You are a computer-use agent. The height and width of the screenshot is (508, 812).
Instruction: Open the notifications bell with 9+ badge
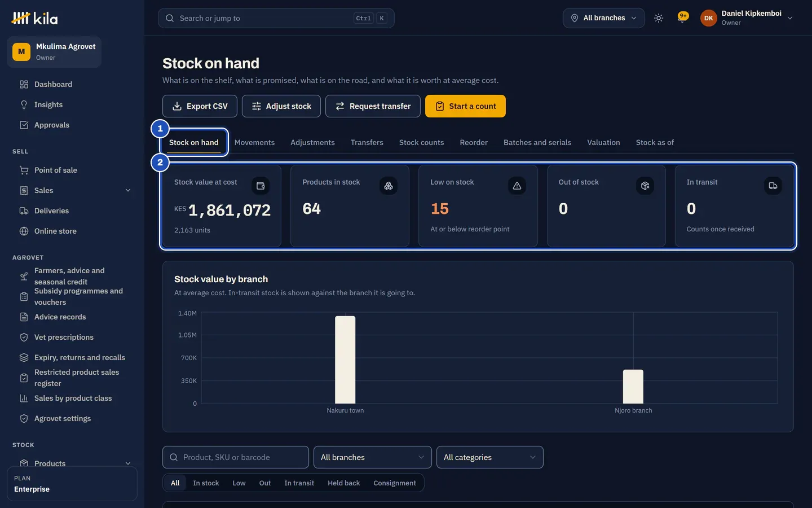(x=682, y=18)
